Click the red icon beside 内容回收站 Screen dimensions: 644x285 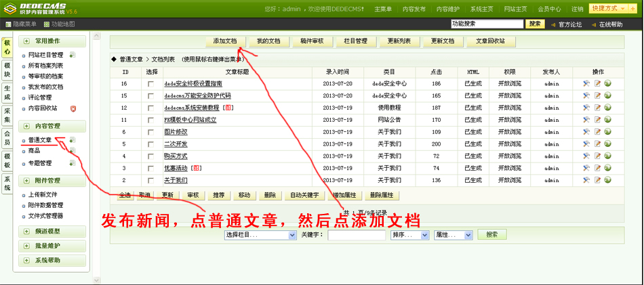[73, 108]
